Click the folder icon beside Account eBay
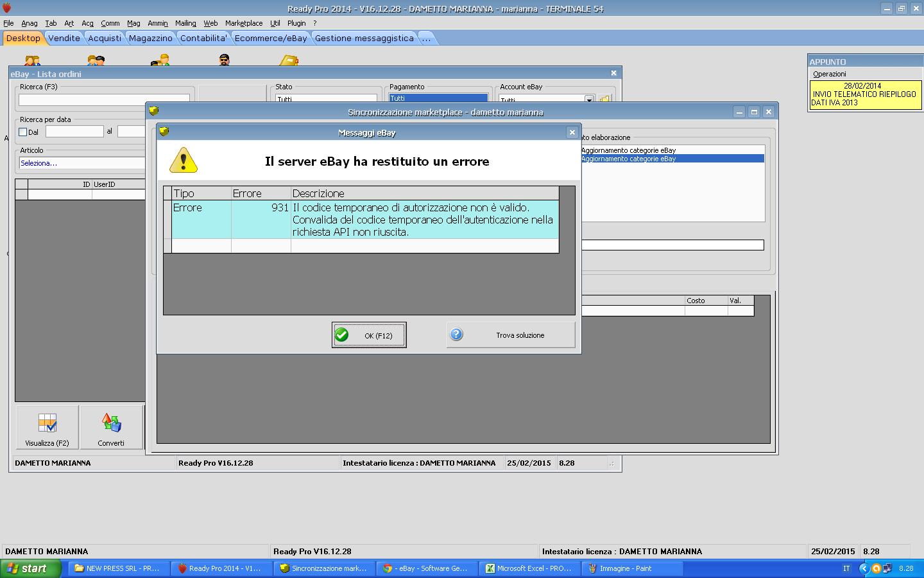The height and width of the screenshot is (578, 924). [x=604, y=100]
